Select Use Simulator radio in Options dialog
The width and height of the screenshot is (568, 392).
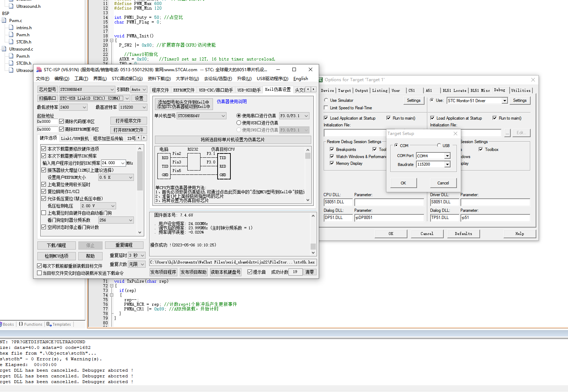point(326,100)
